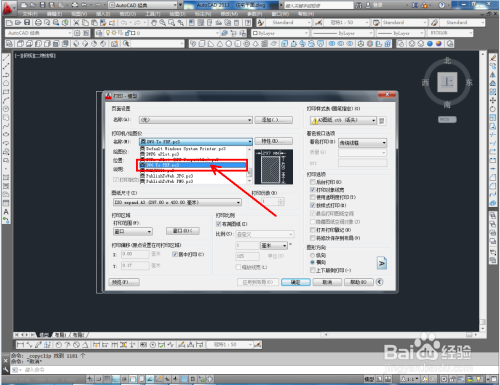Click the binoculars search icon in the title bar

pyautogui.click(x=359, y=5)
